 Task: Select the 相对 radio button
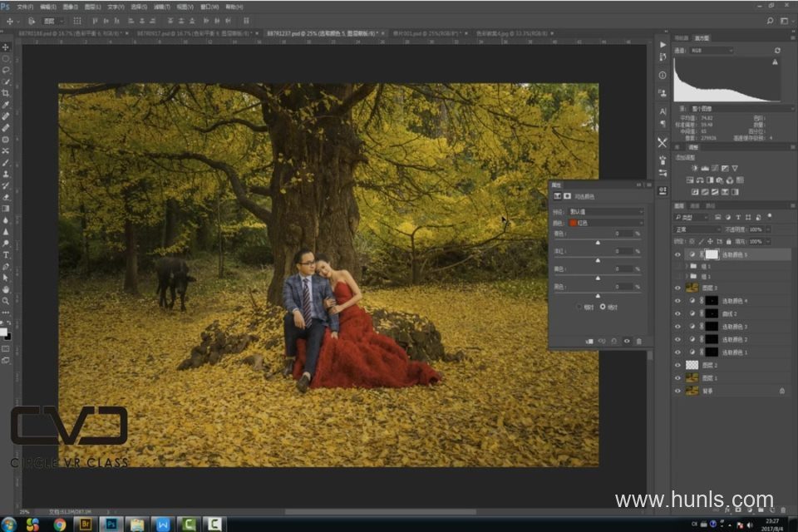tap(580, 307)
